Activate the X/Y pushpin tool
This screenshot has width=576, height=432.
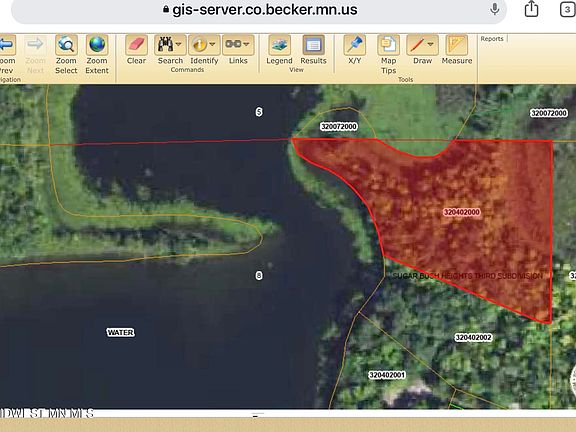354,45
